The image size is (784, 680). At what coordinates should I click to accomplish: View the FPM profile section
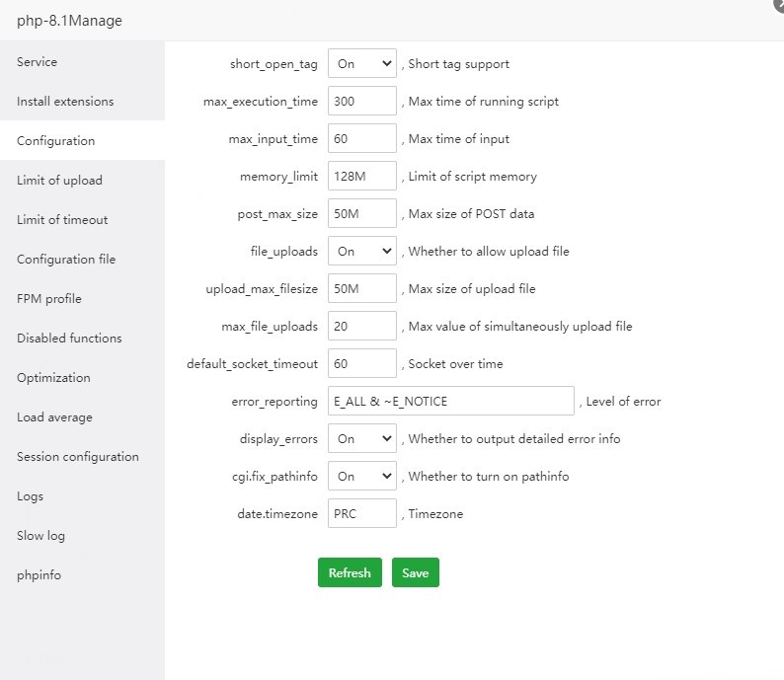(x=49, y=299)
